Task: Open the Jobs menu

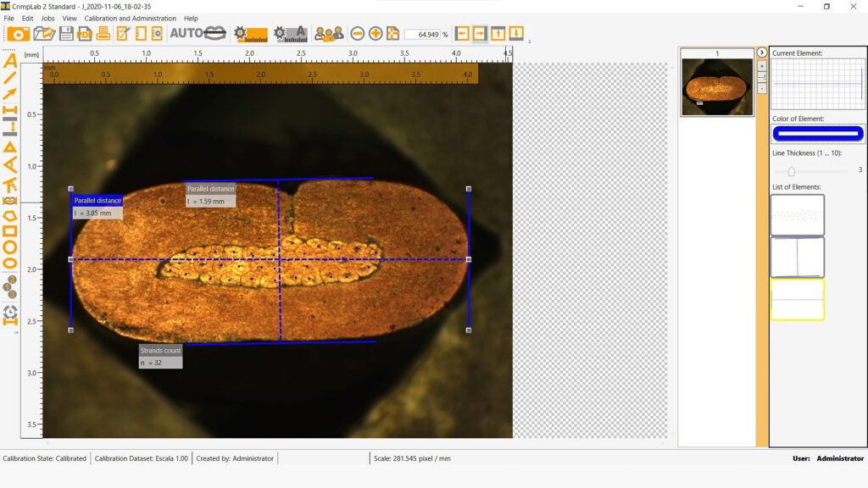Action: tap(47, 18)
